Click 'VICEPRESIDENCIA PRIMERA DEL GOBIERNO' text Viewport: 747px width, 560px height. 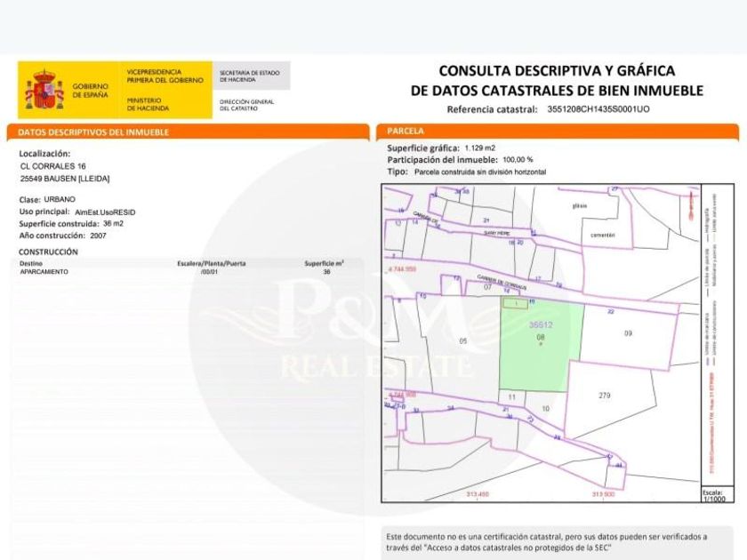(x=165, y=76)
